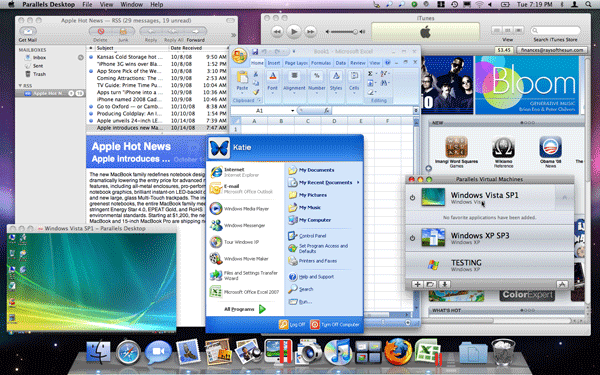
Task: Click the insert function fx icon
Action: [x=326, y=111]
